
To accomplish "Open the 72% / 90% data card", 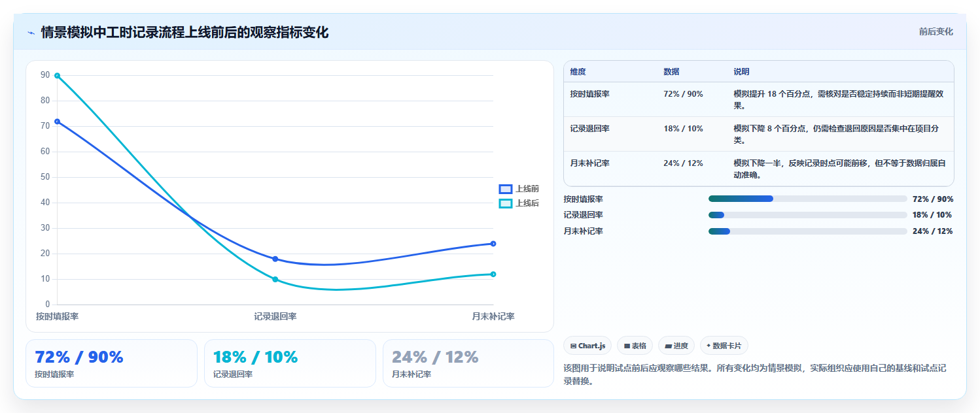I will coord(111,363).
